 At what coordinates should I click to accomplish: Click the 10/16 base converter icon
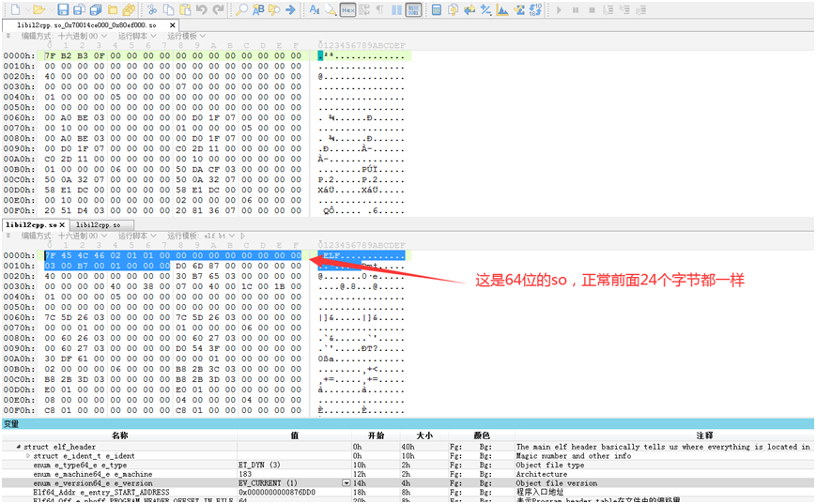click(x=535, y=9)
